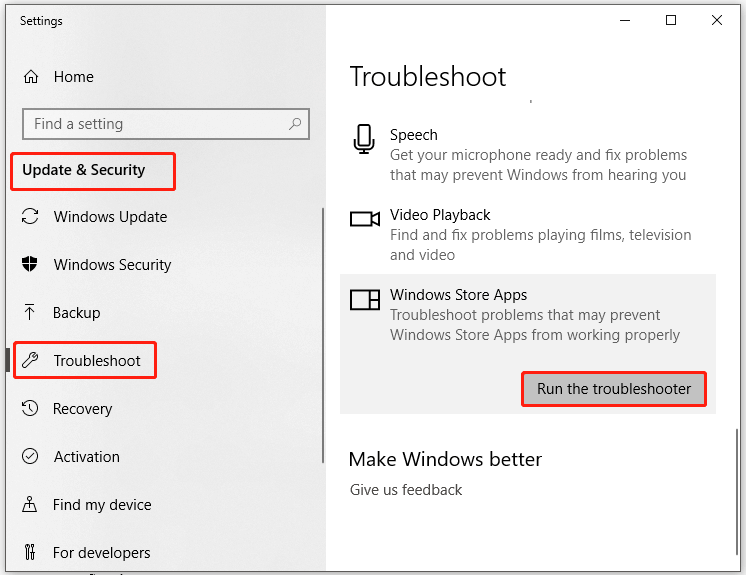Click the Troubleshoot wrench icon
Viewport: 746px width, 575px height.
coord(31,361)
